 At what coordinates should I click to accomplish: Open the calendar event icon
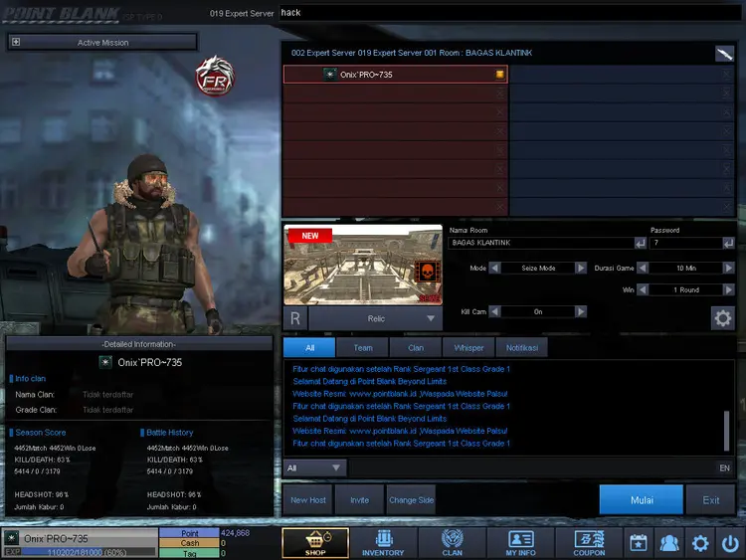pyautogui.click(x=638, y=543)
